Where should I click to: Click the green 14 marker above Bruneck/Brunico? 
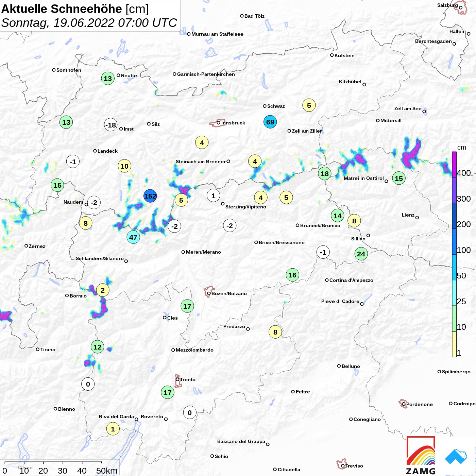[x=338, y=216]
